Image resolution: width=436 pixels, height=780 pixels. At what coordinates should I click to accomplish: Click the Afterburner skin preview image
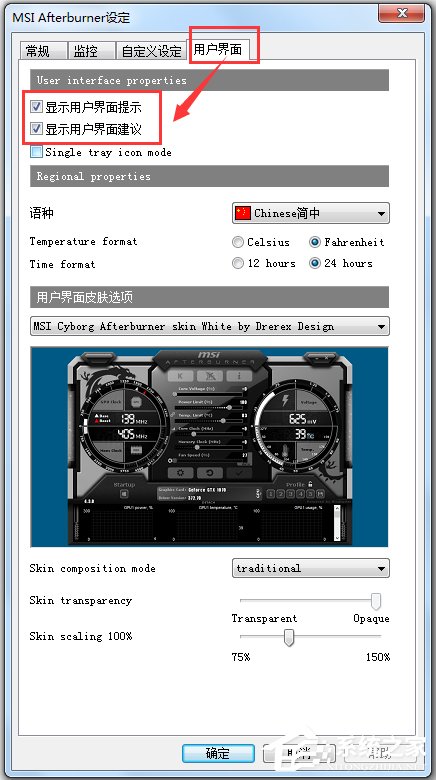(210, 448)
